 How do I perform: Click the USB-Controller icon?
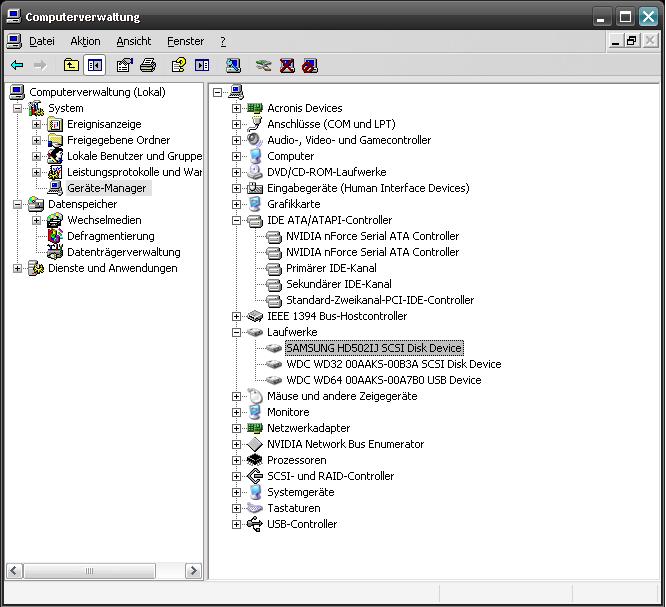pos(255,524)
